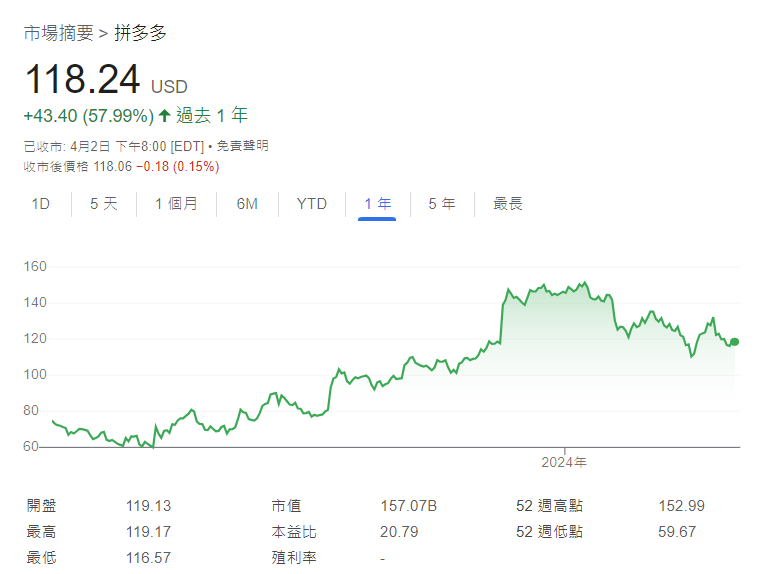Open the 市場摘要 breadcrumb link
Image resolution: width=757 pixels, height=574 pixels.
point(58,33)
